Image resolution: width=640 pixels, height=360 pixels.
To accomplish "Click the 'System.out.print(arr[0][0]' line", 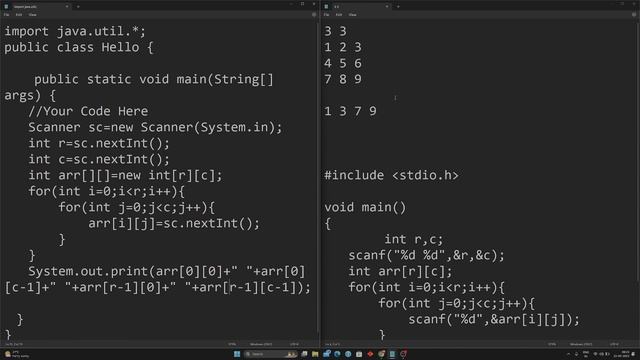I will [167, 271].
